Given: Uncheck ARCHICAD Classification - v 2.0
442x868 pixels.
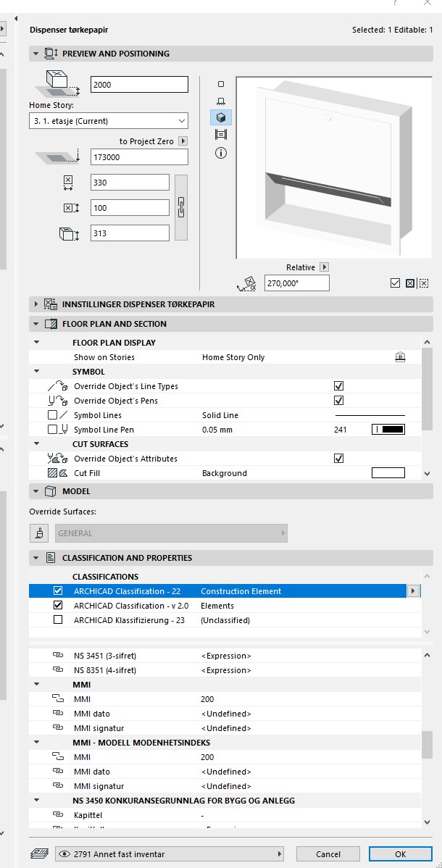Looking at the screenshot, I should click(x=58, y=606).
